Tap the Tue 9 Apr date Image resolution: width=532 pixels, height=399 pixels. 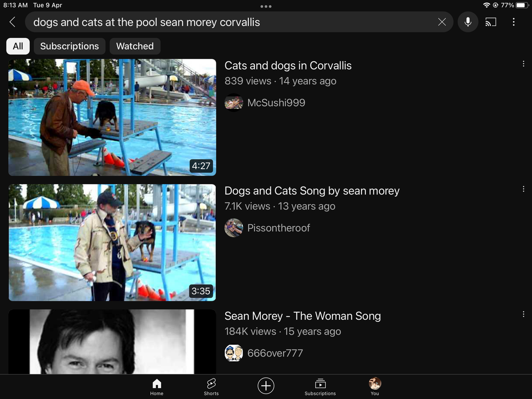point(47,5)
